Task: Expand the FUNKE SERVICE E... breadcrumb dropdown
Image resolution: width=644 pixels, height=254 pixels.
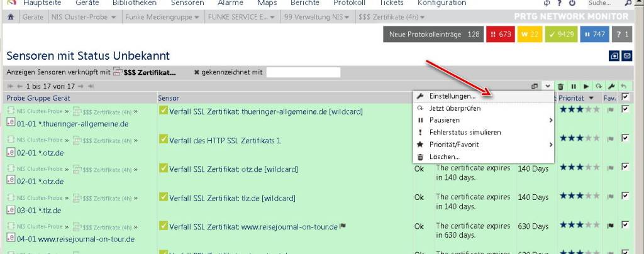Action: [272, 18]
